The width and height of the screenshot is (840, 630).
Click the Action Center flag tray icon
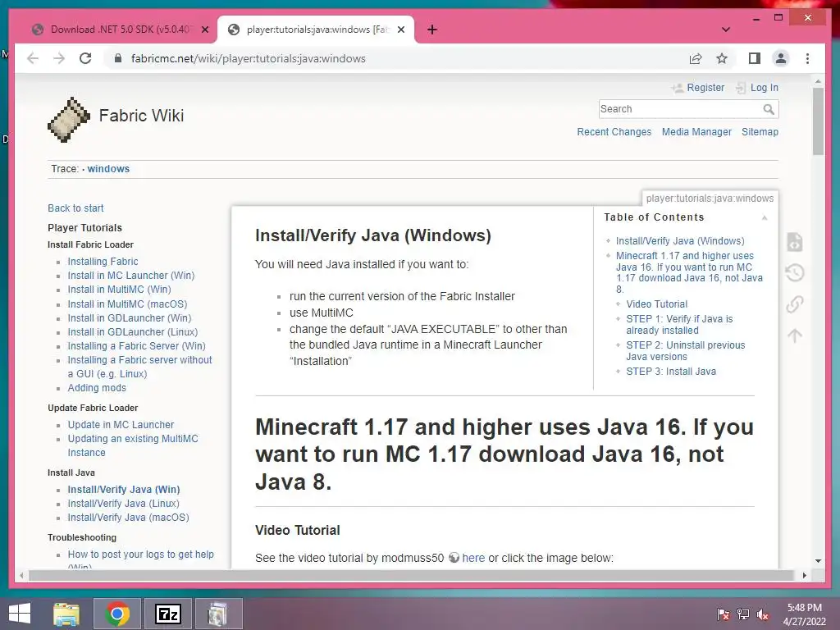coord(723,614)
